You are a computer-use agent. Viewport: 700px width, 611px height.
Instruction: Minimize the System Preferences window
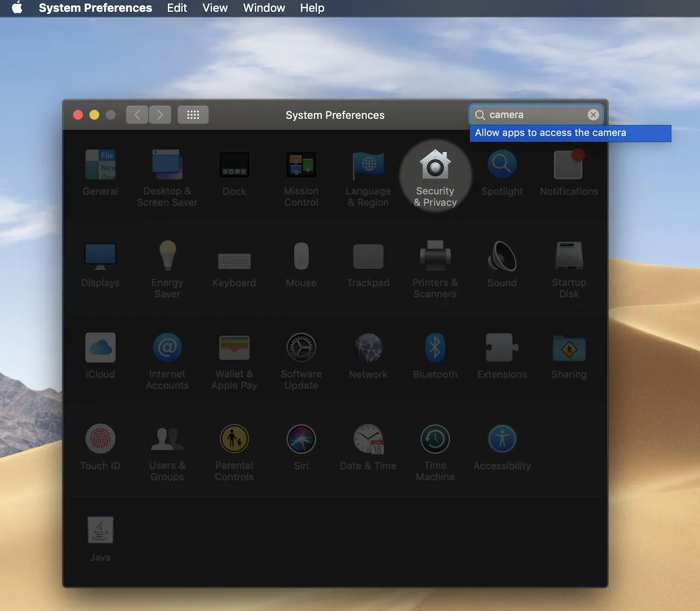tap(94, 115)
